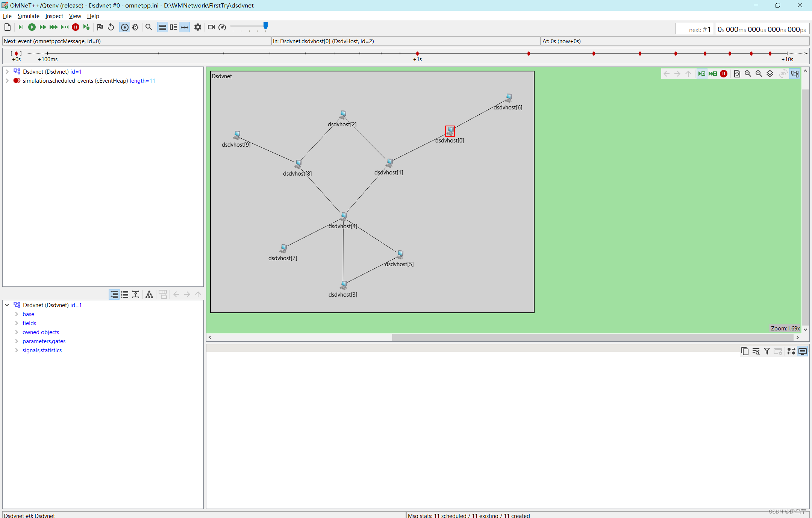
Task: Open the Find/inspect objects magnifier
Action: click(148, 27)
